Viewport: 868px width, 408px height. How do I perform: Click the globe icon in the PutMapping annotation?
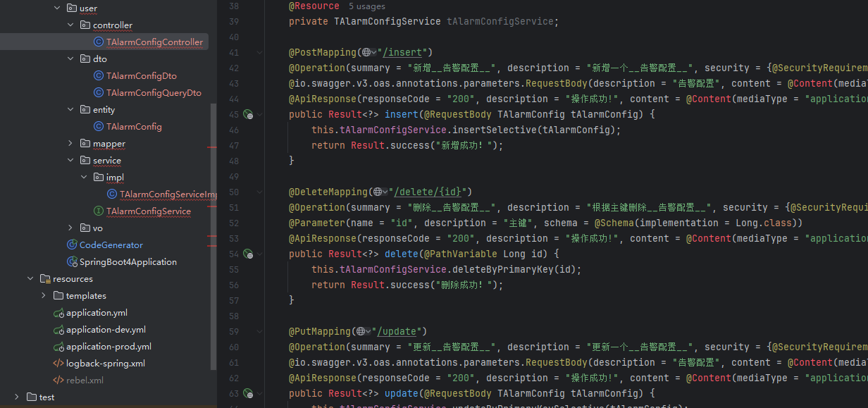(362, 332)
